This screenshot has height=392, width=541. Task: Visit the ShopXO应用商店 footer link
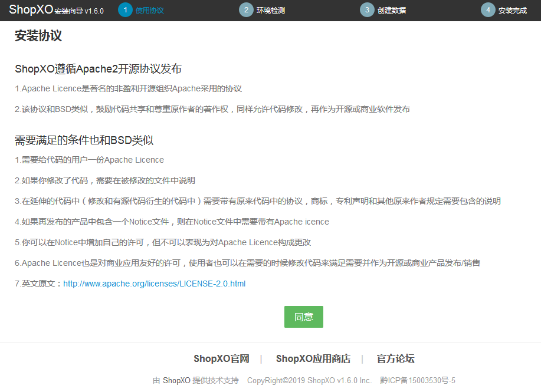click(313, 358)
